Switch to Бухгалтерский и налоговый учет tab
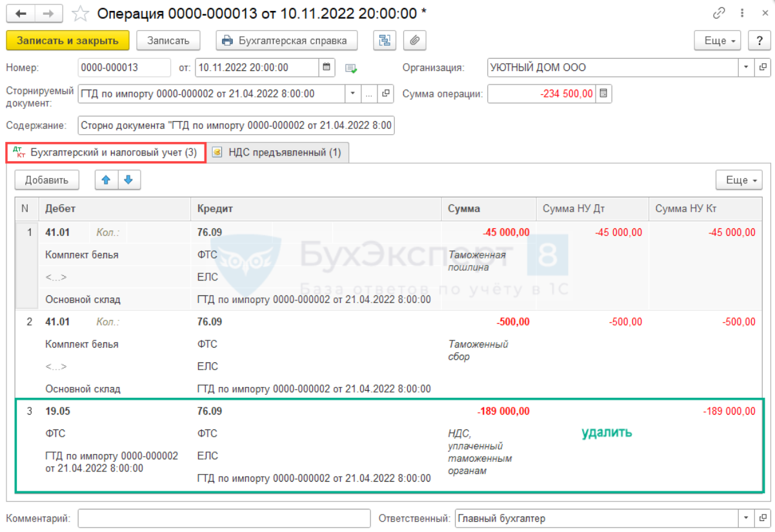The image size is (775, 532). (106, 152)
